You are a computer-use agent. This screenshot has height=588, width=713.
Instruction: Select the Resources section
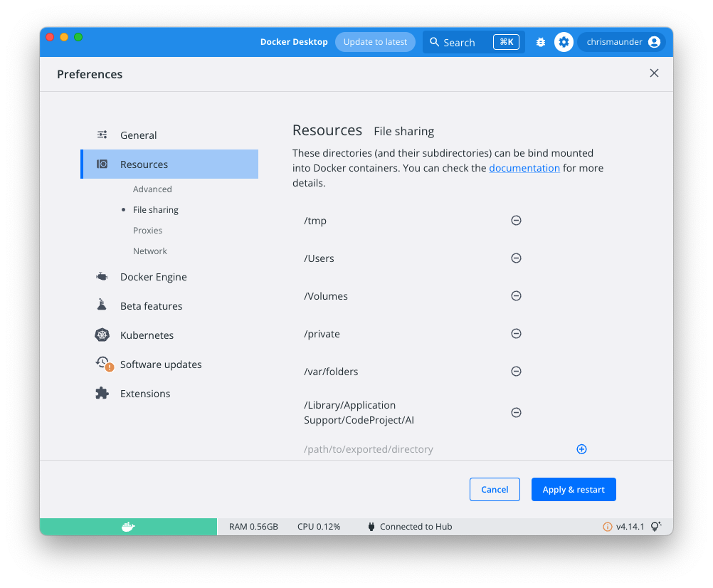click(169, 164)
